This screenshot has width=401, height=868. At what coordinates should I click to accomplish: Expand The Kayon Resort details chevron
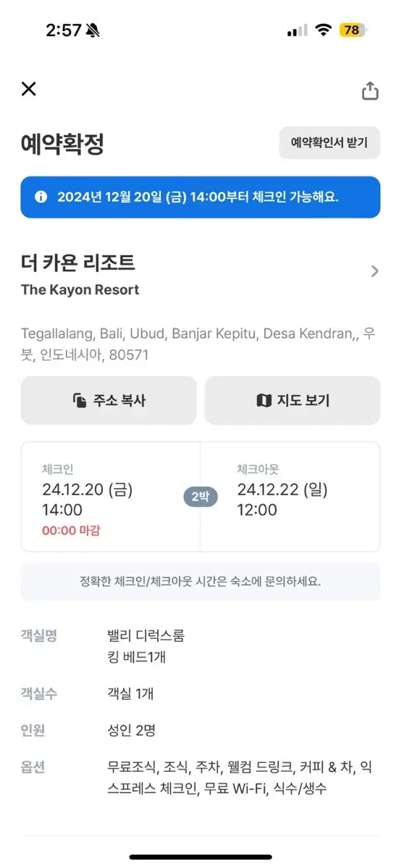pyautogui.click(x=374, y=271)
